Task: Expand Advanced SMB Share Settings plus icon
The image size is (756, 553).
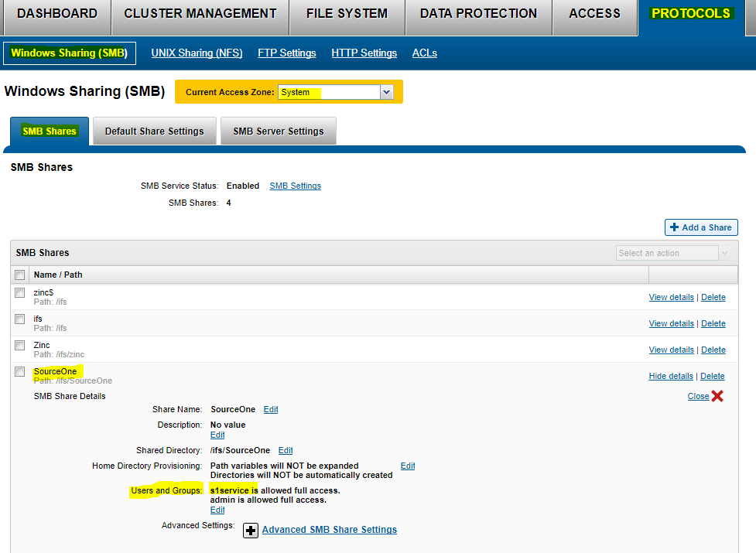Action: pyautogui.click(x=251, y=530)
